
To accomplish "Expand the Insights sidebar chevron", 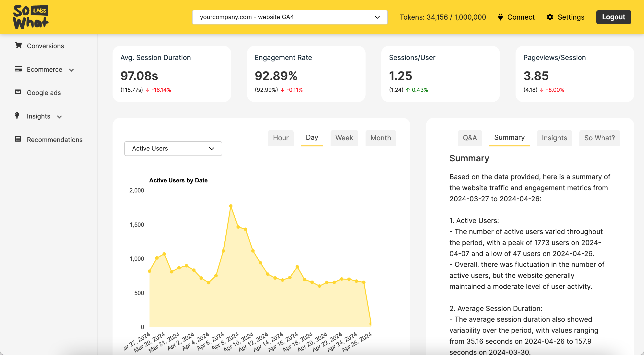I will (59, 117).
